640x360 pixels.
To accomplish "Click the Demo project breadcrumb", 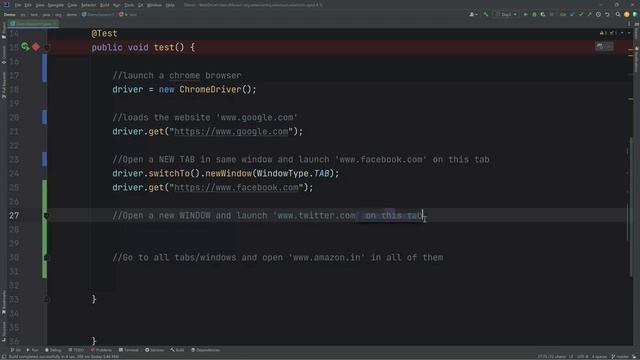I will (x=10, y=14).
